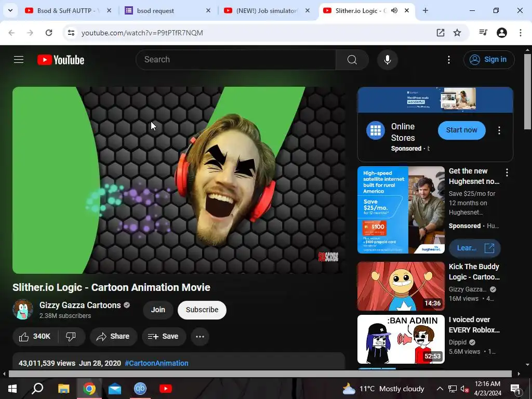The width and height of the screenshot is (532, 399).
Task: Click the Hughesnet Learn more button
Action: click(x=475, y=248)
